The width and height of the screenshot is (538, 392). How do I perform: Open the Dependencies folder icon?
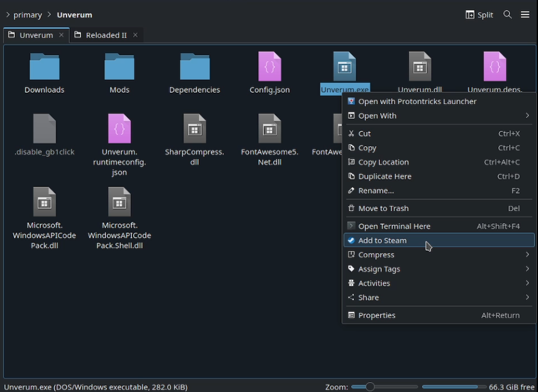tap(195, 66)
